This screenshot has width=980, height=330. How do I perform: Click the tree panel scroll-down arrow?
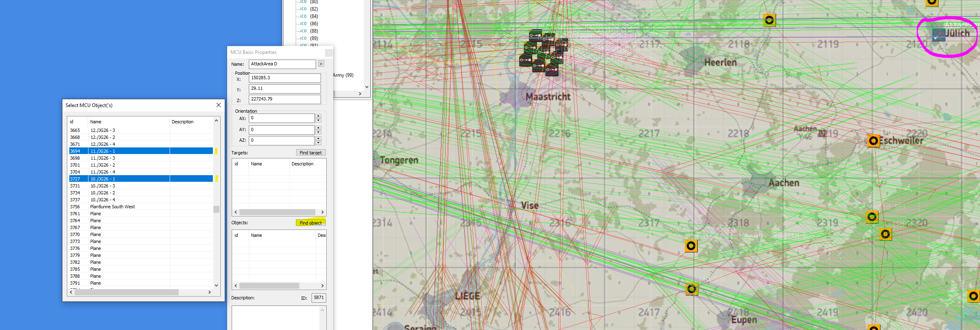pyautogui.click(x=367, y=87)
